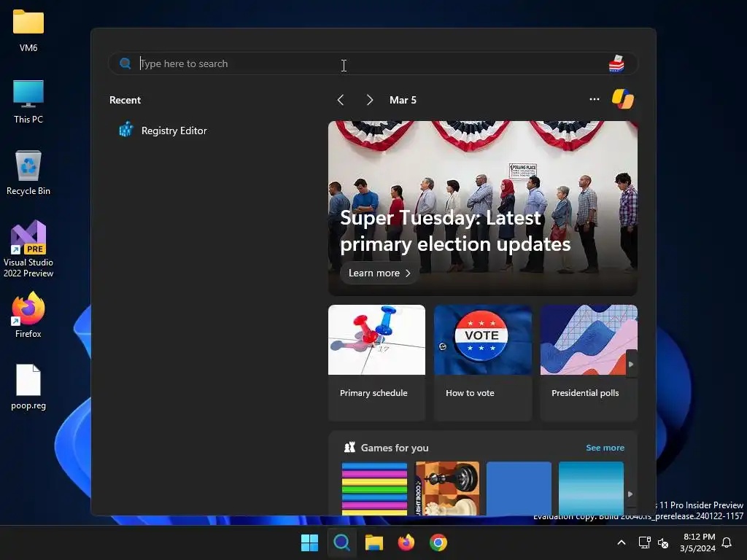Open the clock showing 8:12 PM
This screenshot has height=560, width=747.
tap(697, 542)
